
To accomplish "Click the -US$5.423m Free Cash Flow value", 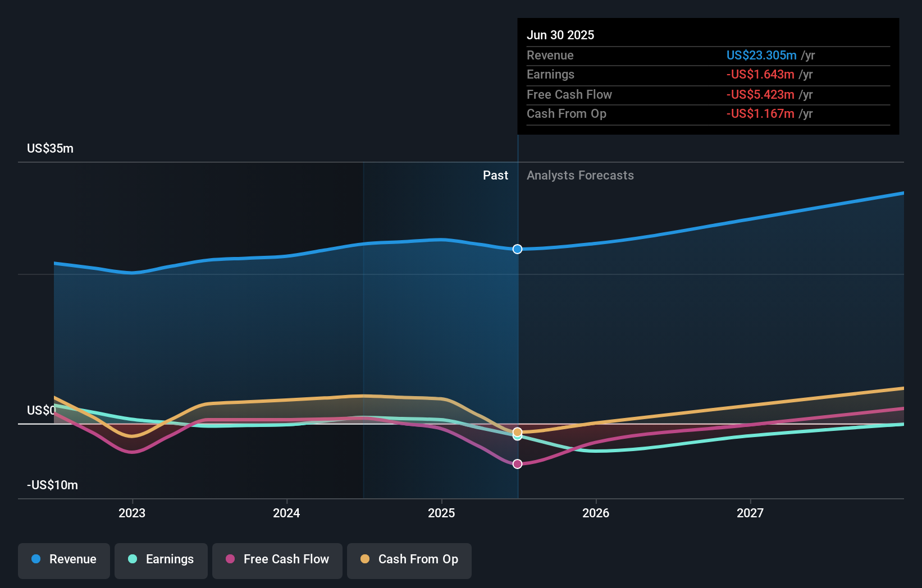I will pos(761,94).
